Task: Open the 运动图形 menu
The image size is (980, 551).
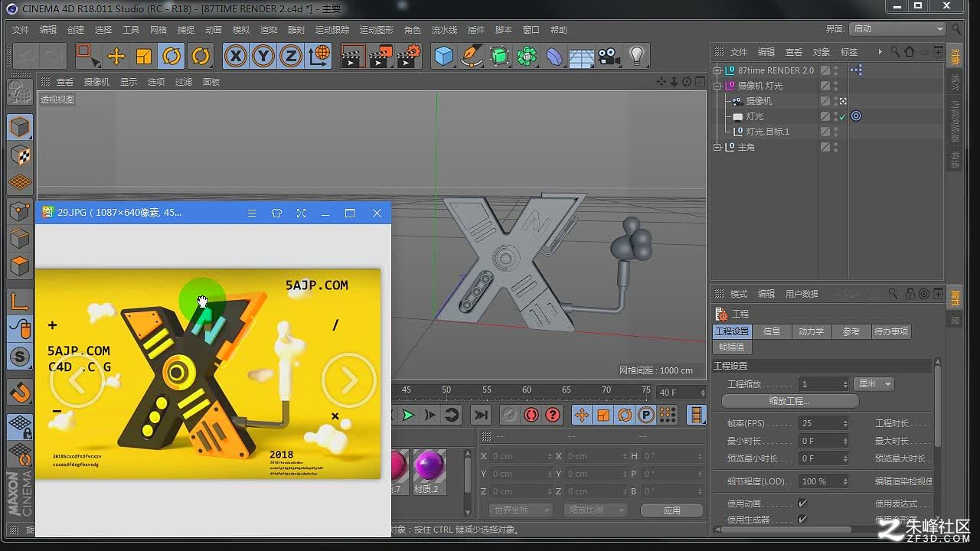Action: [x=375, y=30]
